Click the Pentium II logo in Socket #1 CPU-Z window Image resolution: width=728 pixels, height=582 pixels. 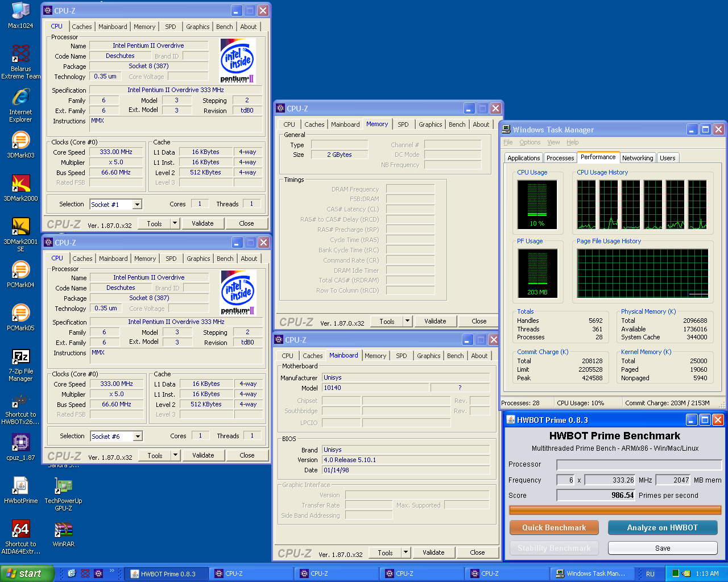pyautogui.click(x=237, y=61)
